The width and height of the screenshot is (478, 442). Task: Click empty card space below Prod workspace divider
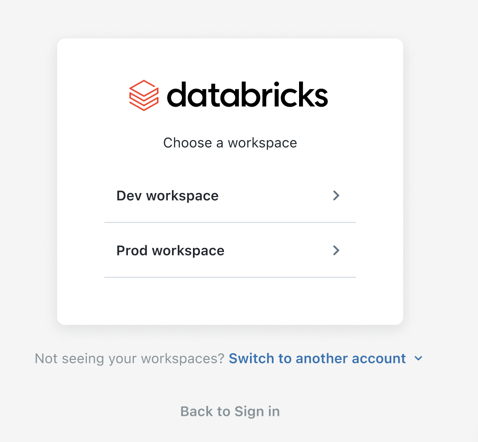230,301
